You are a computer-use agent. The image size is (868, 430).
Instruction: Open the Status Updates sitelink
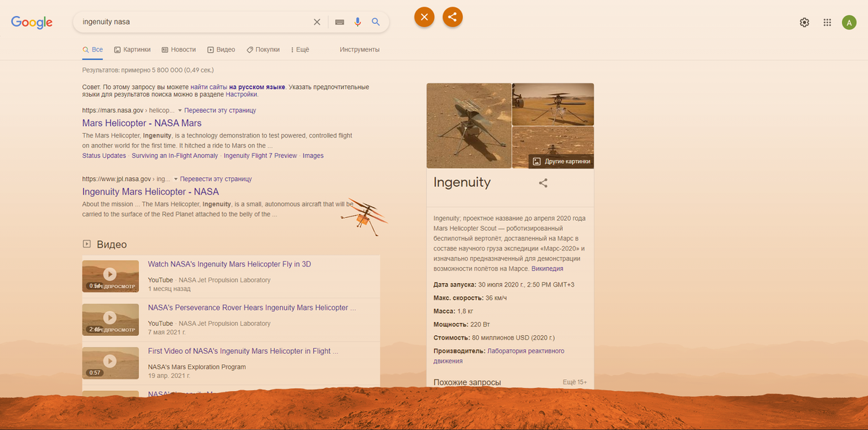coord(104,156)
